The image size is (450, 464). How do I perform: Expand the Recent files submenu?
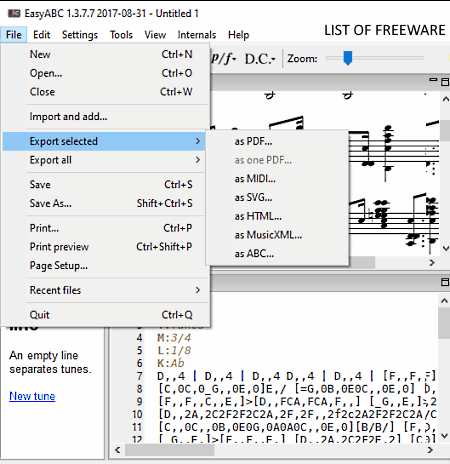(x=106, y=290)
